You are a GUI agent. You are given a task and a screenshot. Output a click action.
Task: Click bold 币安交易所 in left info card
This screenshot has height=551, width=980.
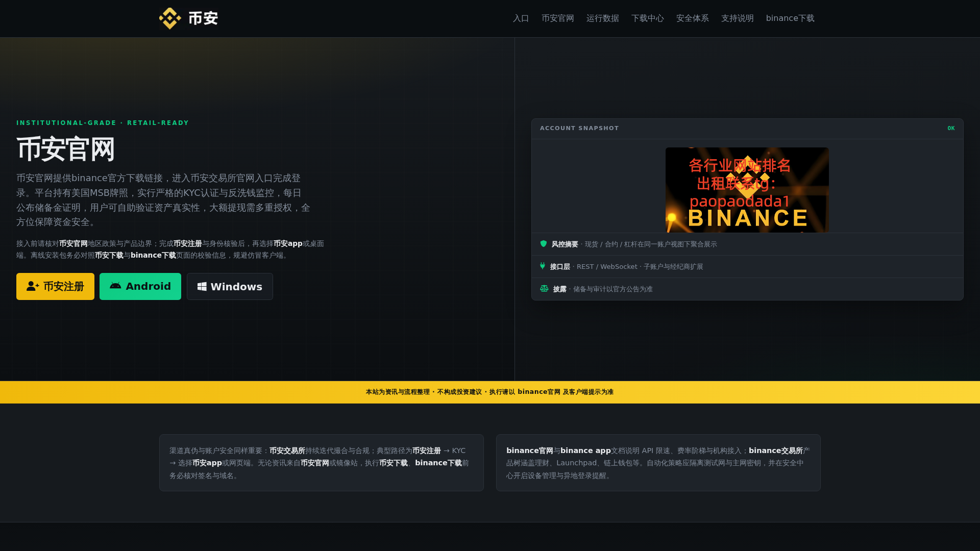pos(287,451)
